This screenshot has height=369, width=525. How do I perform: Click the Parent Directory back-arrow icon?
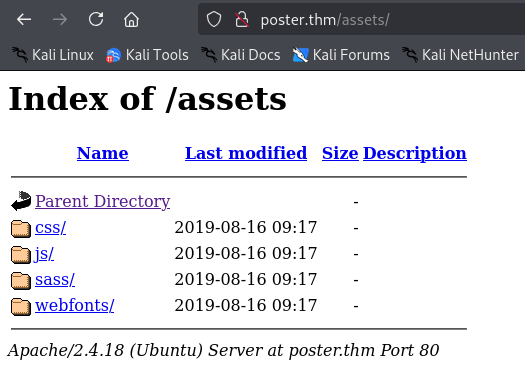tap(21, 201)
